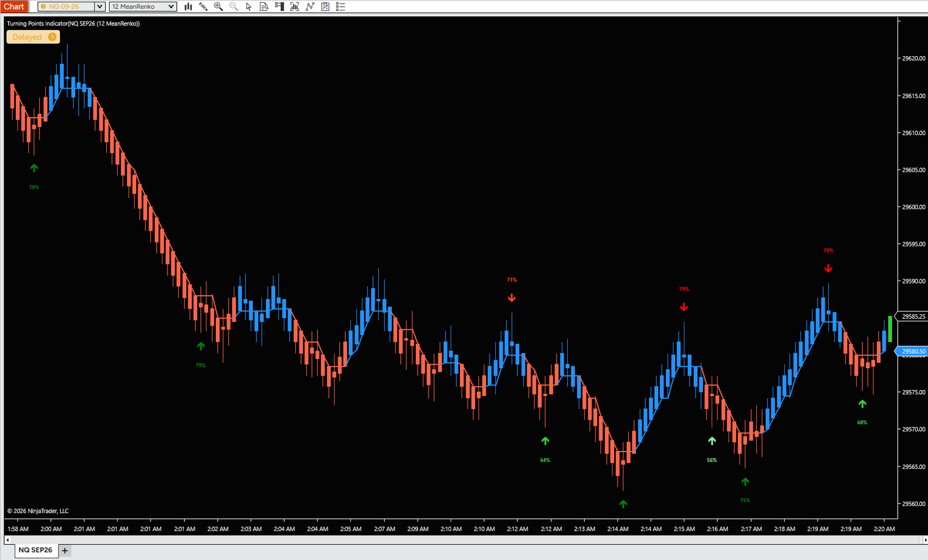
Task: Click the horizontal scrollbar left arrow
Action: 7,540
